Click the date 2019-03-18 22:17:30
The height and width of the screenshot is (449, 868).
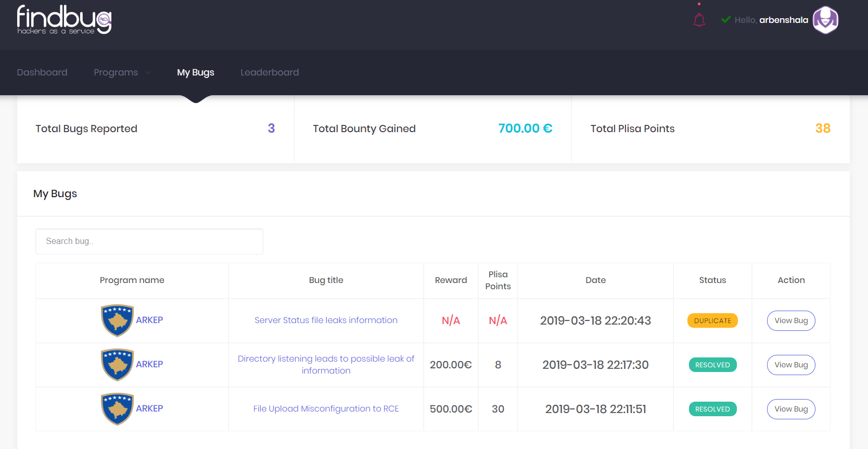595,365
